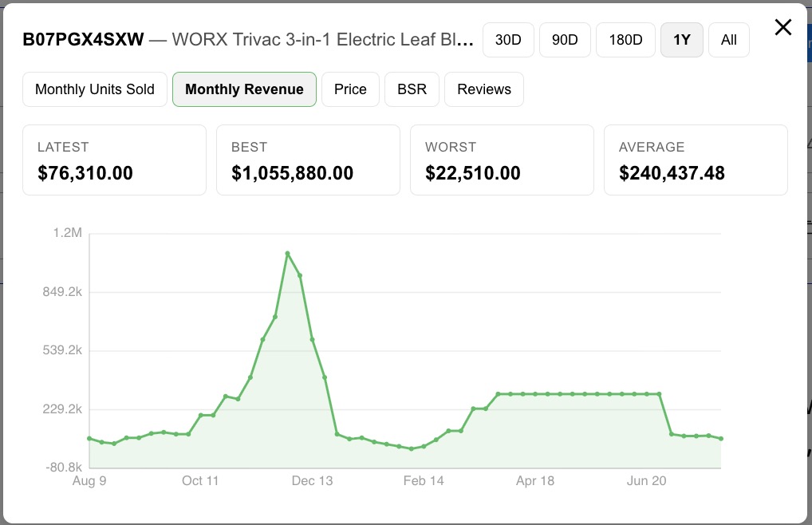The width and height of the screenshot is (812, 525).
Task: Click the Oct 11 x-axis label
Action: click(200, 481)
